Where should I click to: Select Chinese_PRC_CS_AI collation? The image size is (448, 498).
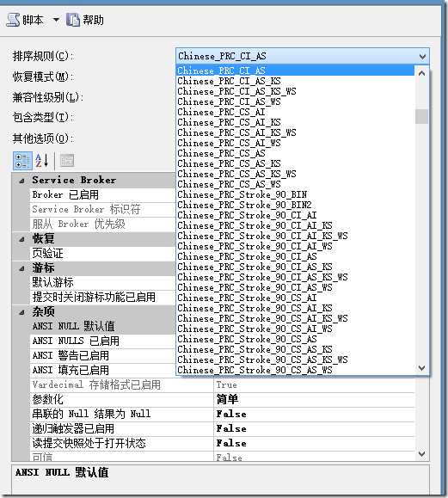295,112
